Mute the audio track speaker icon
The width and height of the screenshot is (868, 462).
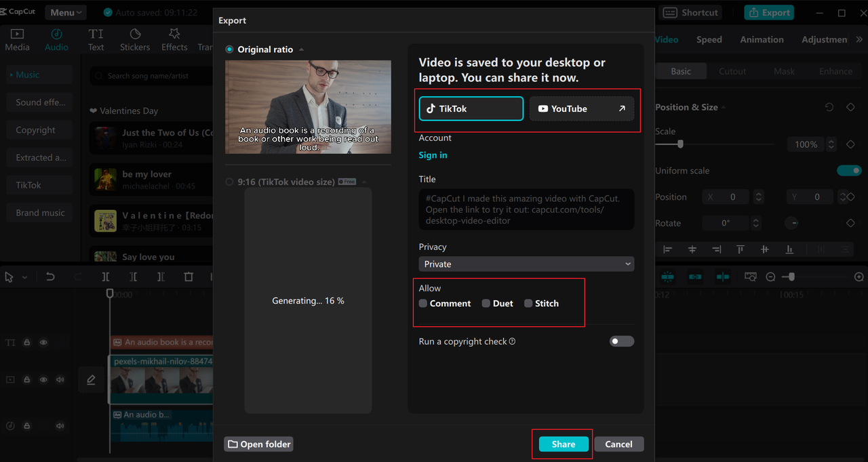(60, 426)
